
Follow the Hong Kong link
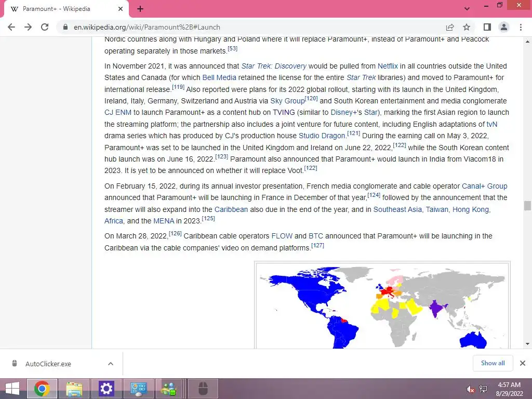[471, 210]
